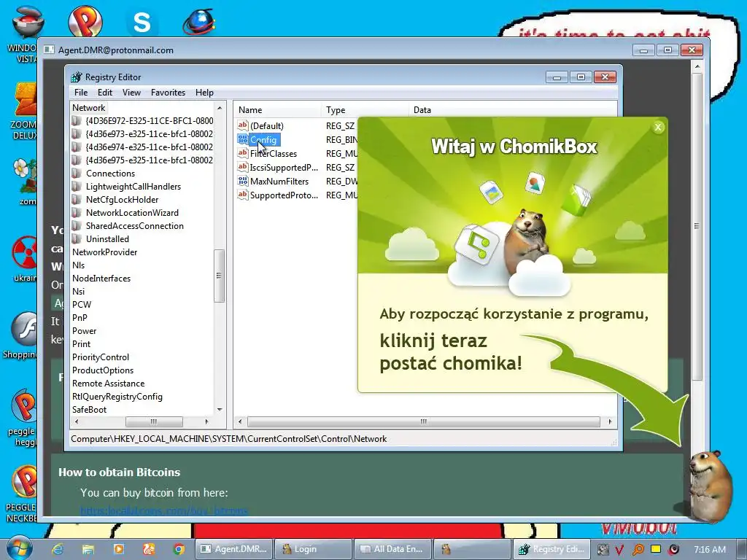Open the View menu in Registry Editor
The width and height of the screenshot is (747, 560).
pyautogui.click(x=131, y=93)
